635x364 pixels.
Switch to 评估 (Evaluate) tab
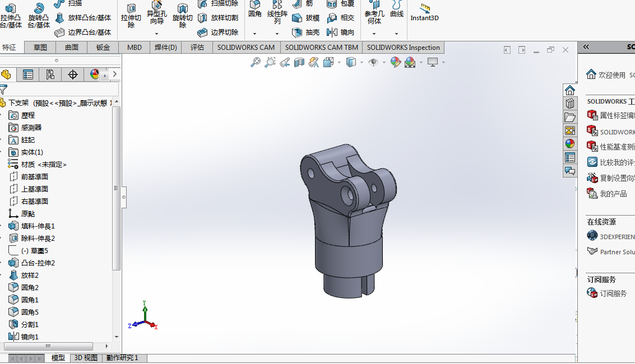pos(197,47)
